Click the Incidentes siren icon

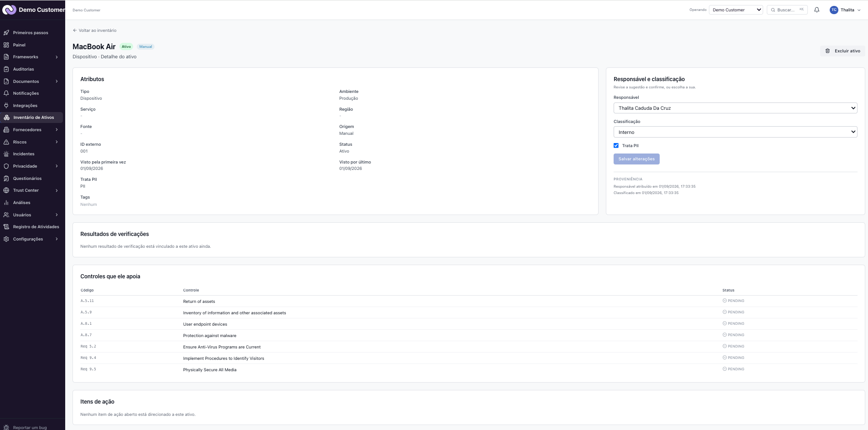click(6, 154)
